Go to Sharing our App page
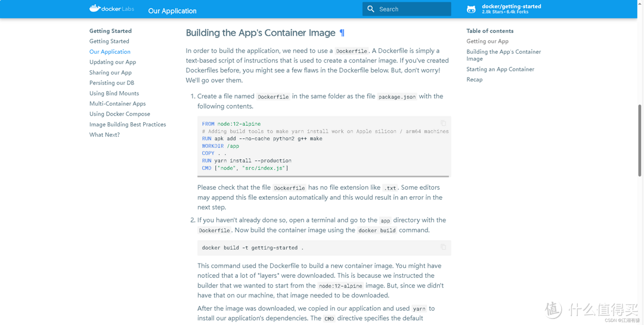Viewport: 644px width, 325px height. point(110,73)
